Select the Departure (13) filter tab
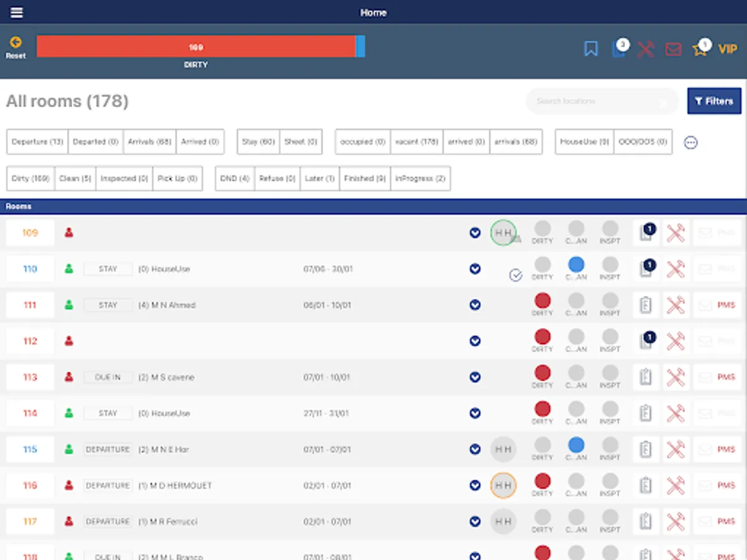Image resolution: width=747 pixels, height=560 pixels. click(x=37, y=142)
